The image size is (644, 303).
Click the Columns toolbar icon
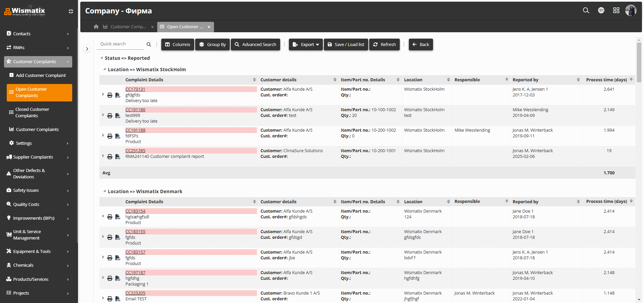[177, 44]
